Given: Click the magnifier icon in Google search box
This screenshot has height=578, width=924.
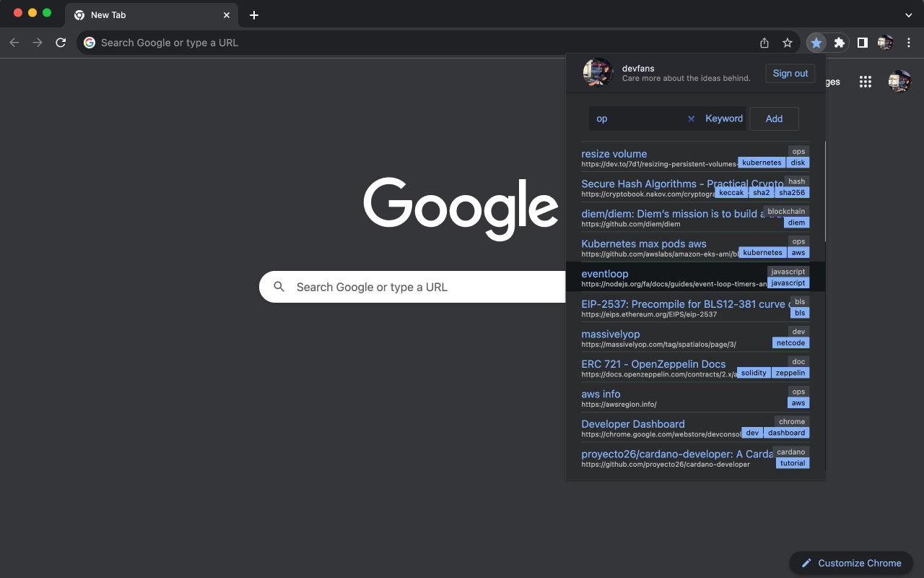Looking at the screenshot, I should click(x=279, y=287).
